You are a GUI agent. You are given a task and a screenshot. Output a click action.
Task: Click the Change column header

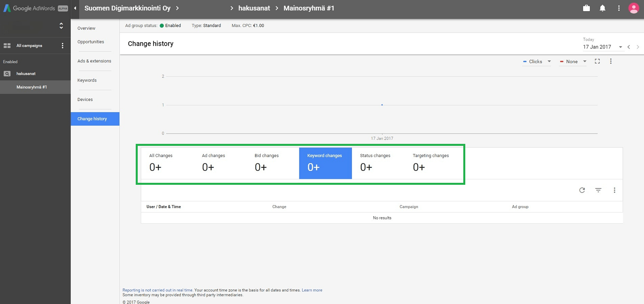[x=279, y=207]
